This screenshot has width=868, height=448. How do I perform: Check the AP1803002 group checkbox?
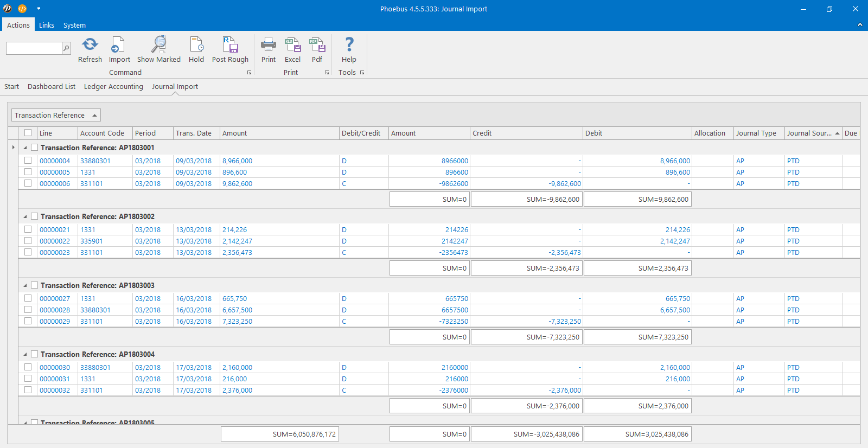click(x=35, y=216)
